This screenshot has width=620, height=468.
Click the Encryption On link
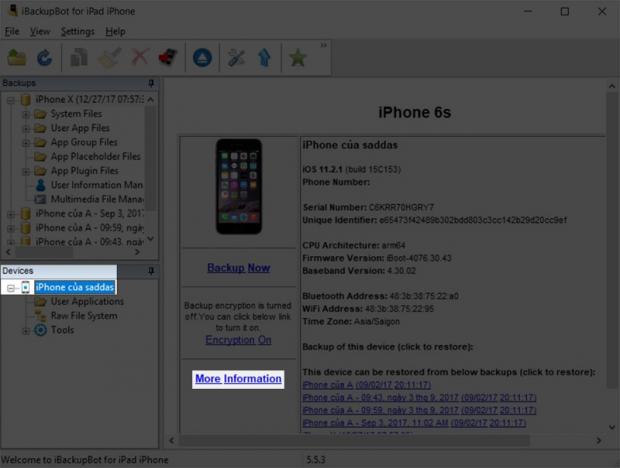pyautogui.click(x=238, y=340)
